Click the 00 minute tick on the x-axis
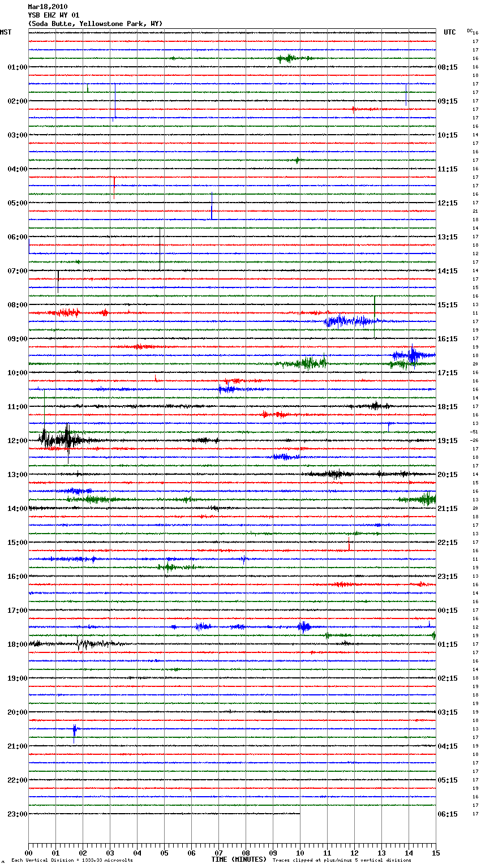 pos(29,853)
